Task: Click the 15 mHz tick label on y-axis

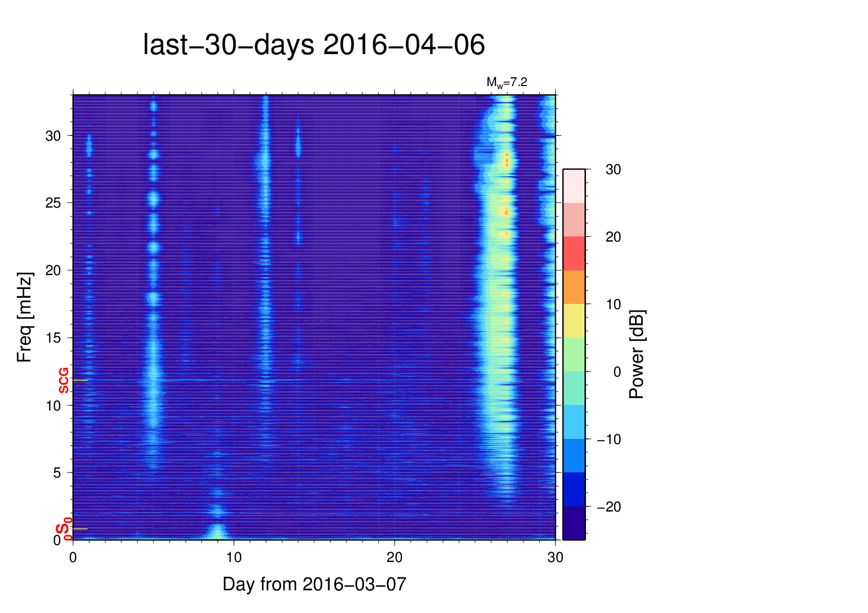Action: pyautogui.click(x=53, y=338)
